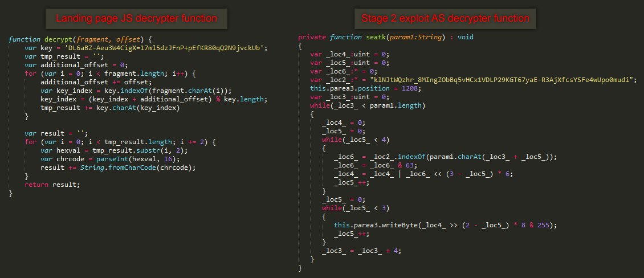
Task: Click the seatk function name
Action: tap(375, 37)
